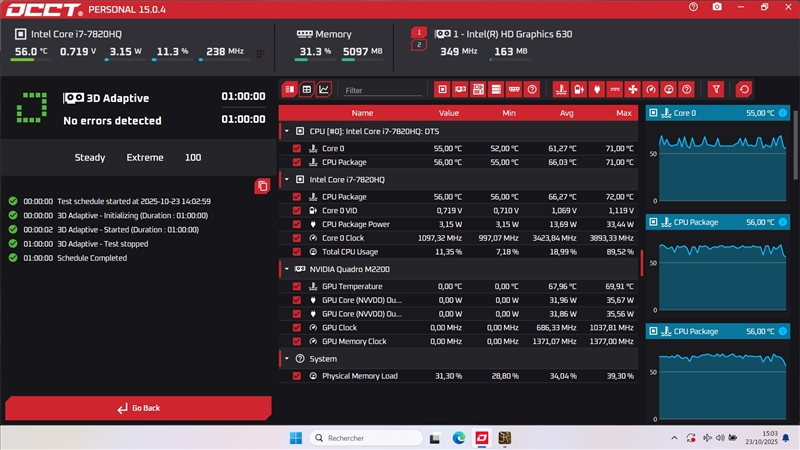
Task: Click the Core 0 graph title bar
Action: 718,113
